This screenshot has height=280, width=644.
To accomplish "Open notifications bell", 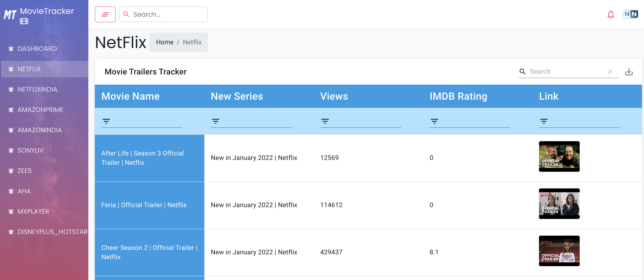I will click(x=610, y=14).
